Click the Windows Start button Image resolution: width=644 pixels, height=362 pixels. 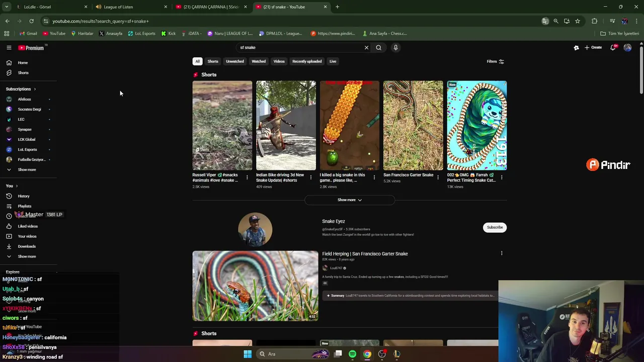248,354
